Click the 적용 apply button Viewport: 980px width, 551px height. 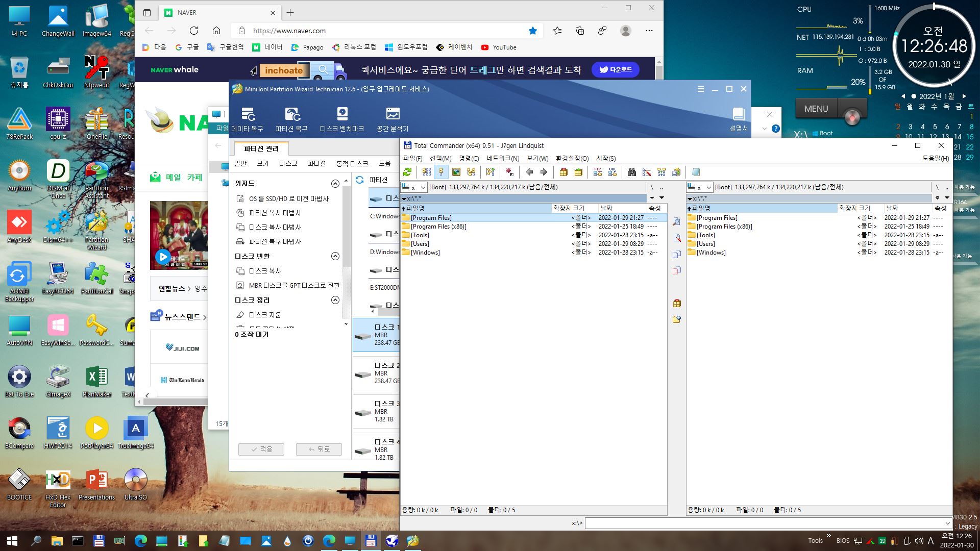tap(261, 449)
